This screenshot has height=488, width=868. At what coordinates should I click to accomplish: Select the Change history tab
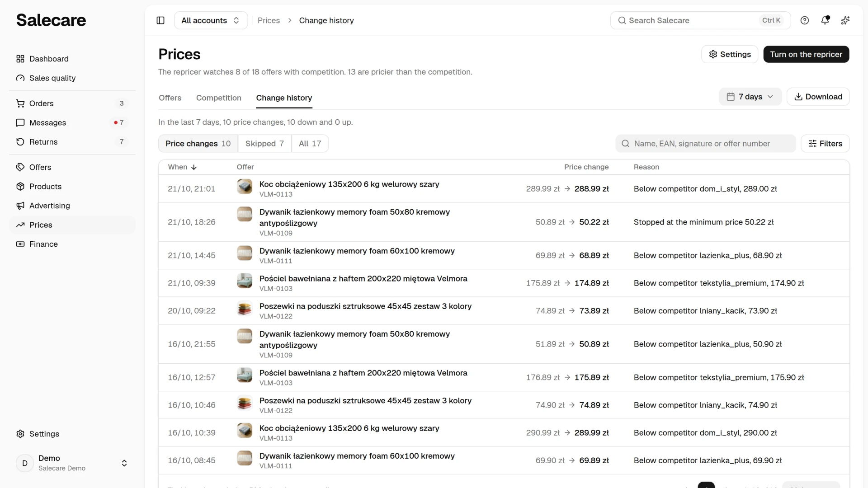(x=284, y=98)
